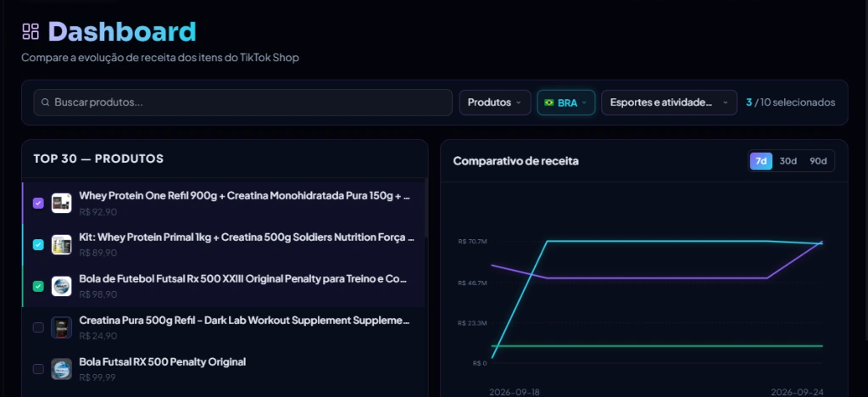This screenshot has width=868, height=397.
Task: Click the R$ 23.3M axis label
Action: [472, 323]
